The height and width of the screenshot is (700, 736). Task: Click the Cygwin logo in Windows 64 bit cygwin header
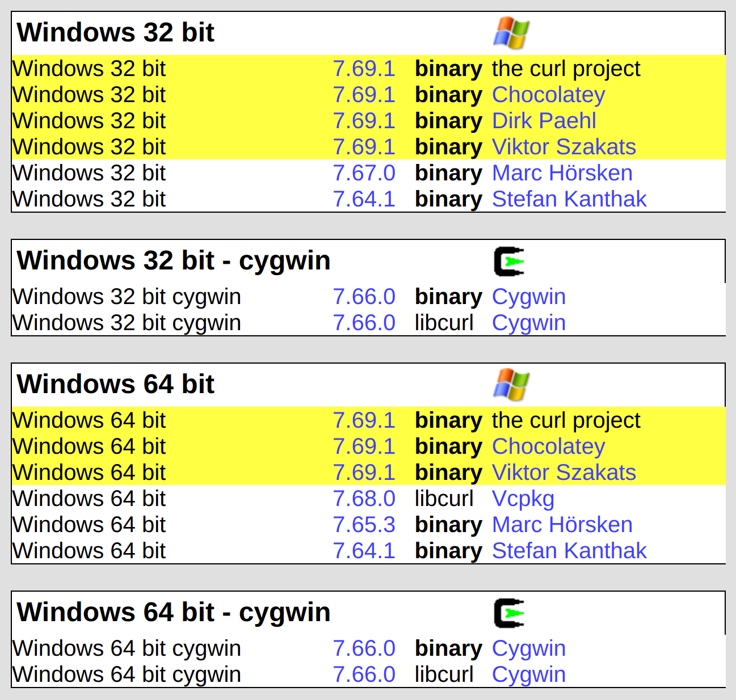tap(508, 613)
